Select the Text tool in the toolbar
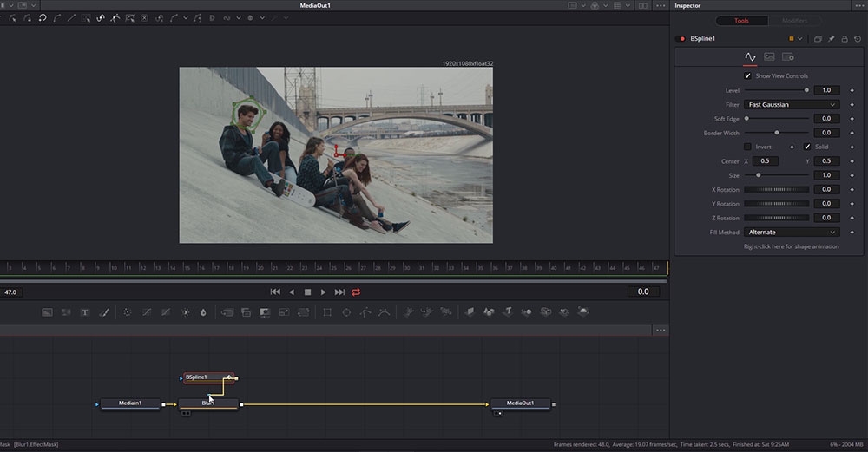This screenshot has width=868, height=452. coord(85,312)
